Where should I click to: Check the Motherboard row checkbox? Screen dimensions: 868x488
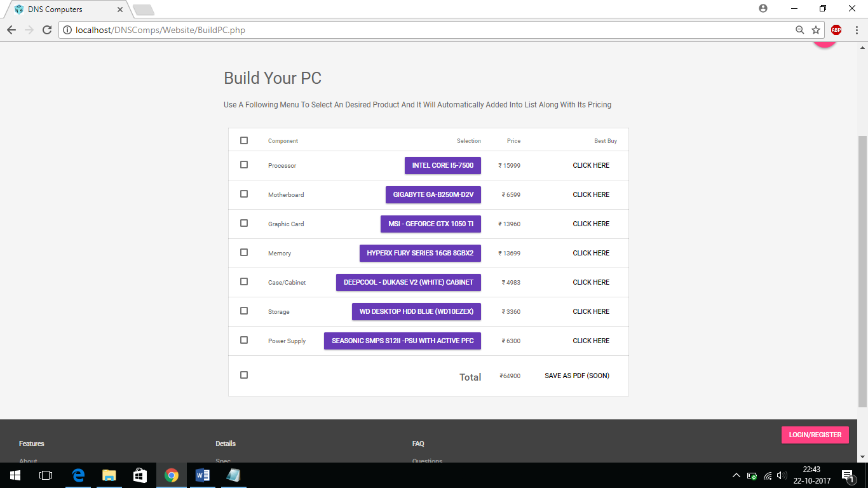coord(244,194)
